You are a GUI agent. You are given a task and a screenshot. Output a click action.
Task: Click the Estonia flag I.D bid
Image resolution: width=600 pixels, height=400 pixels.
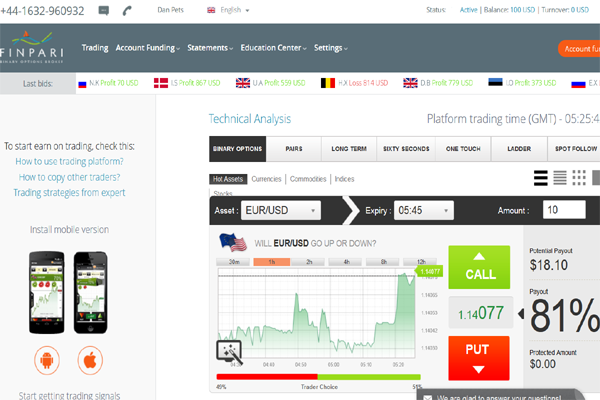(522, 83)
